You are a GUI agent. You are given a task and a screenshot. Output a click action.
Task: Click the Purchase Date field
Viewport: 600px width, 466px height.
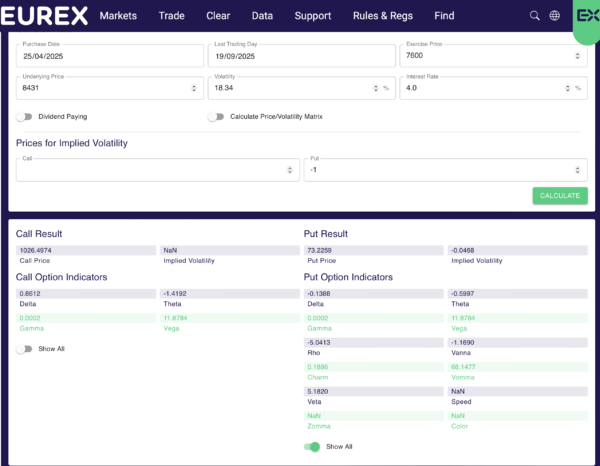point(110,56)
